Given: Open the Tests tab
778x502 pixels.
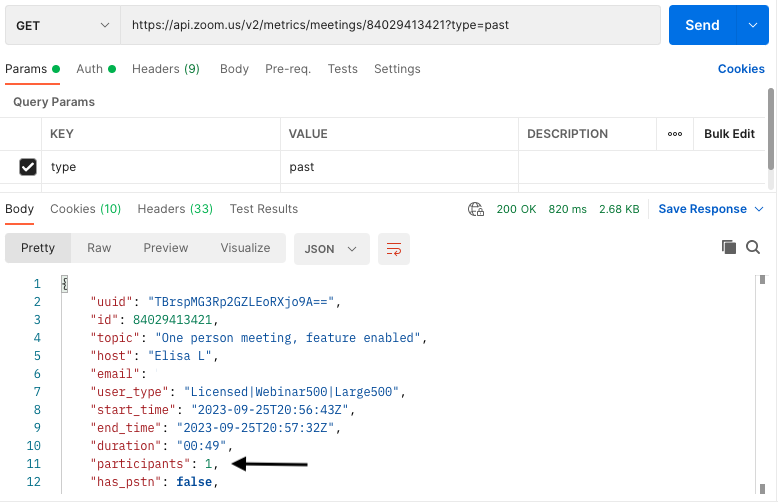Looking at the screenshot, I should (x=342, y=69).
